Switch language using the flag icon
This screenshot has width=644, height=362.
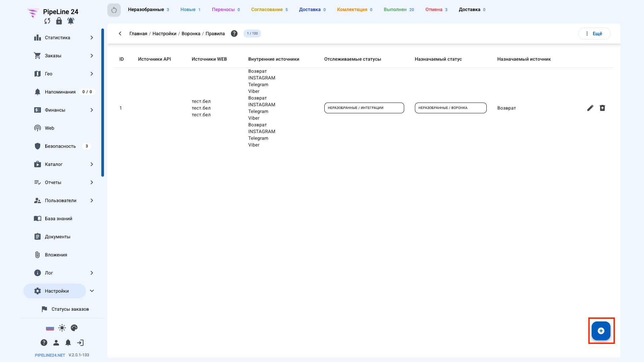50,328
